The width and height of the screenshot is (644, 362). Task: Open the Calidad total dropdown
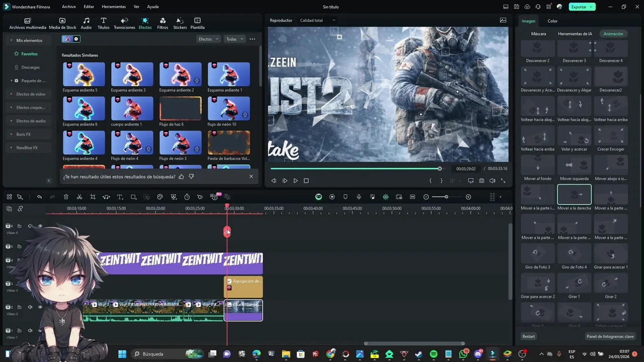click(x=317, y=20)
